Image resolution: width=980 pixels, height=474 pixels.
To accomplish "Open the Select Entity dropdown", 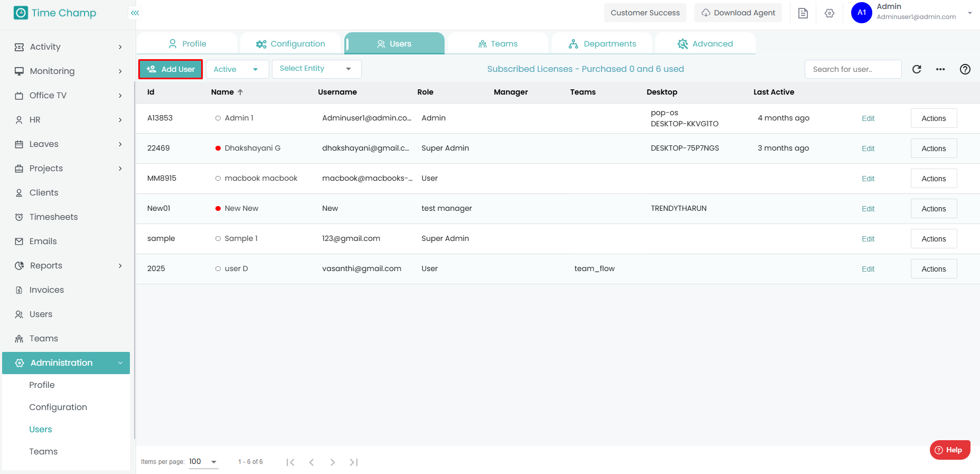I will point(316,69).
